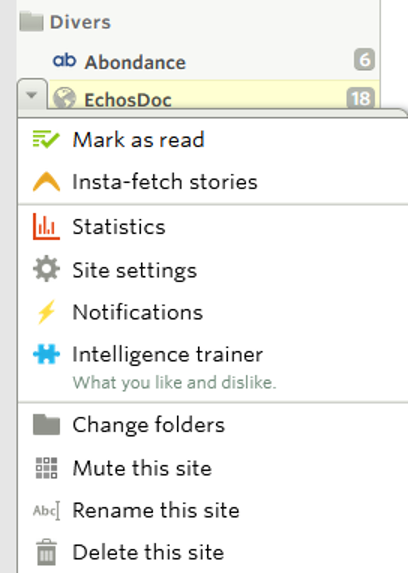The image size is (408, 574).
Task: Collapse the EchosDoc menu dropdown arrow
Action: [32, 95]
